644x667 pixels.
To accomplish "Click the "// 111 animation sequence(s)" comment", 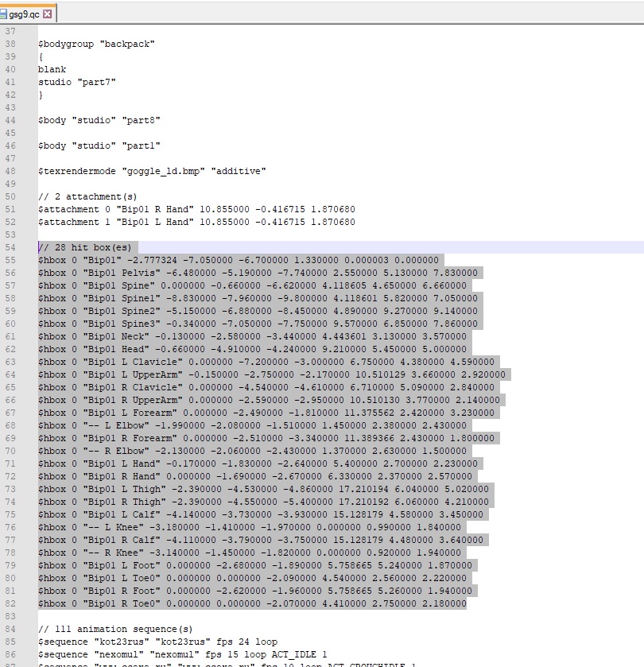I will click(x=116, y=629).
